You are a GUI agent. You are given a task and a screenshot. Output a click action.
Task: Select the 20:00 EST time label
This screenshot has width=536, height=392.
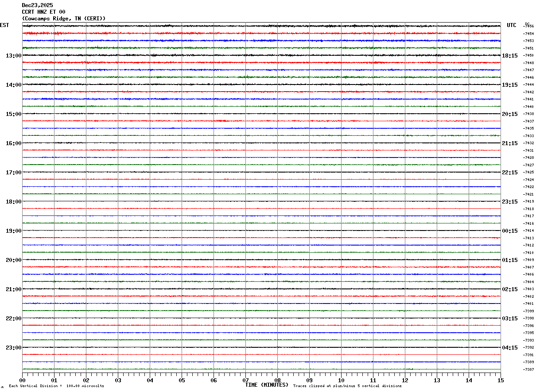click(x=13, y=260)
